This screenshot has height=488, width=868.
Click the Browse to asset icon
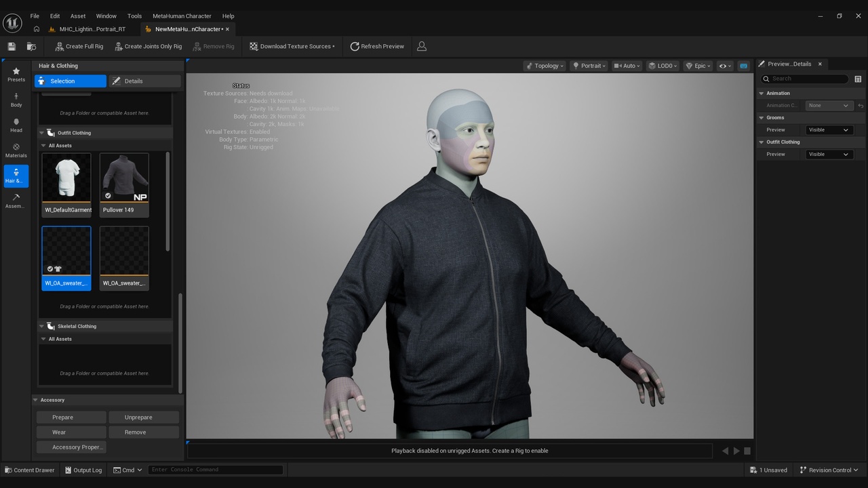coord(31,47)
